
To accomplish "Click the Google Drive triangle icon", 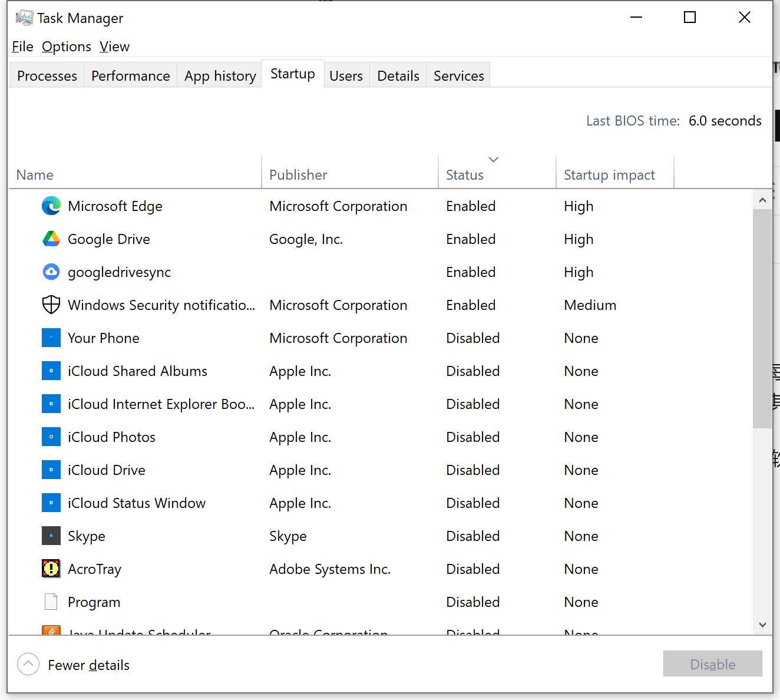I will 51,239.
